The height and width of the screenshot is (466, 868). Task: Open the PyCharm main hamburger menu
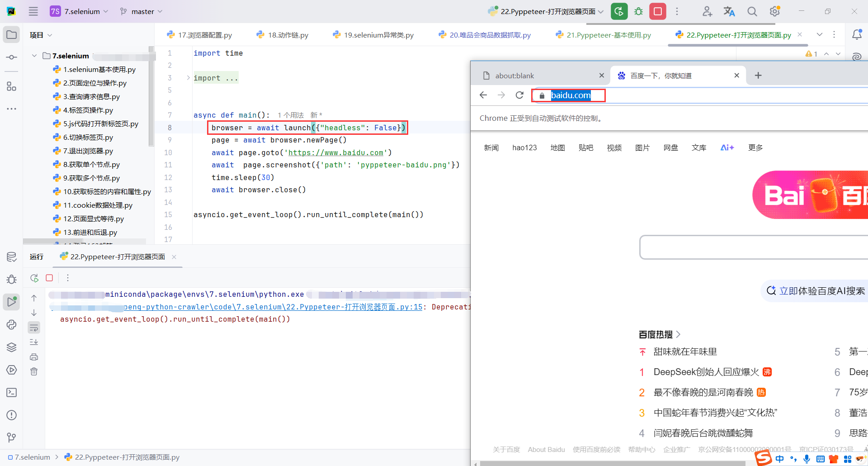coord(33,11)
